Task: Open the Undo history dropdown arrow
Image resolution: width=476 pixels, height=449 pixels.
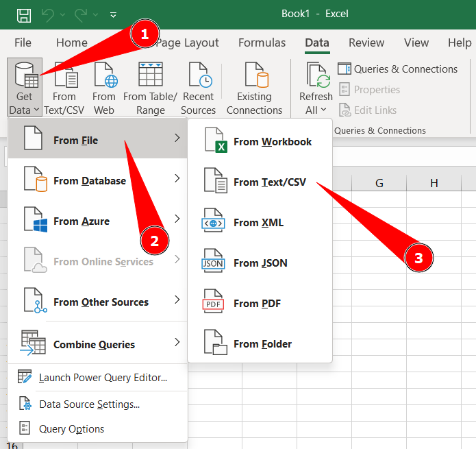Action: coord(63,15)
